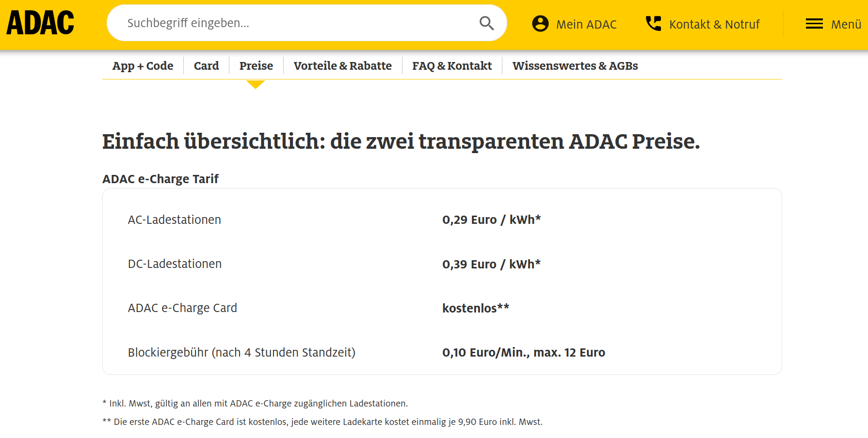Focus the Suchbegriff eingeben search field
Screen dimensions: 868x438
point(306,23)
